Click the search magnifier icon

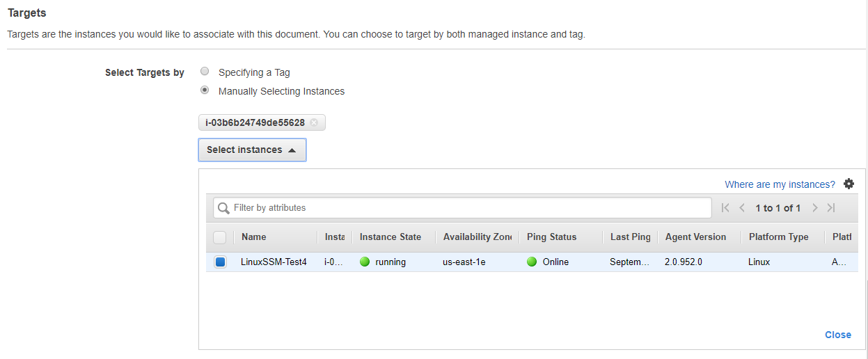[x=223, y=208]
